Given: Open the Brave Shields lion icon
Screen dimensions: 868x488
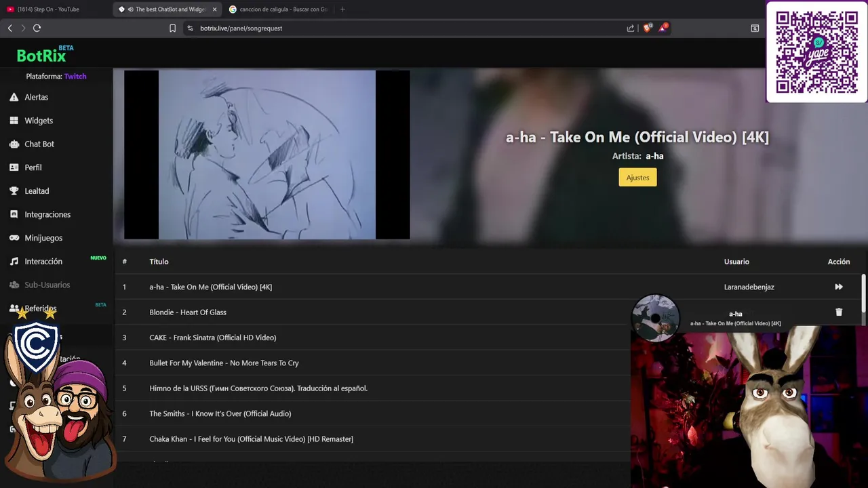Looking at the screenshot, I should tap(647, 28).
